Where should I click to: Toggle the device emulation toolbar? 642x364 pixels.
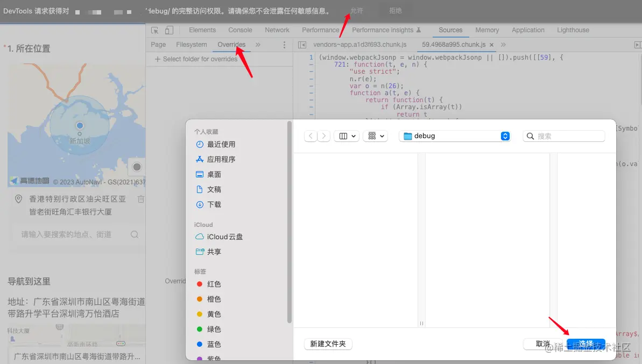168,30
